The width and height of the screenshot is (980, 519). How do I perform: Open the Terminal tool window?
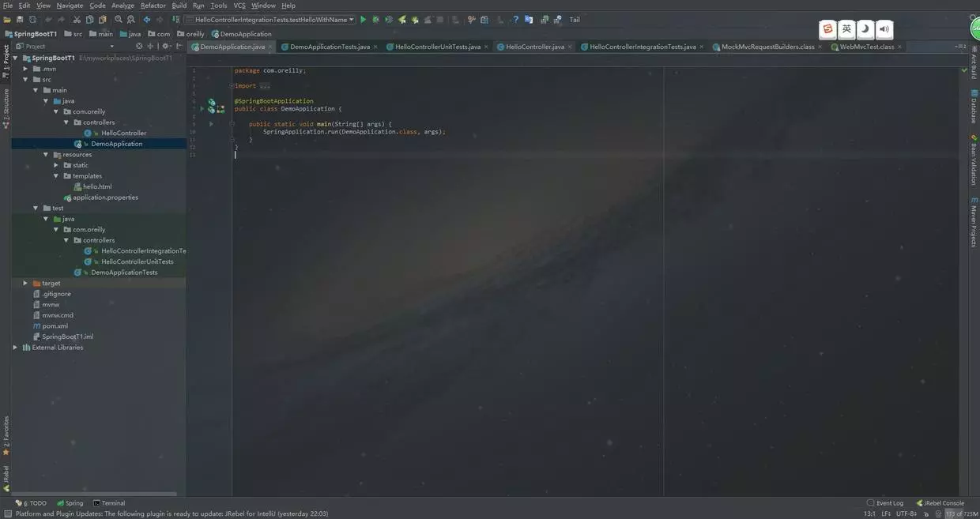pos(109,503)
